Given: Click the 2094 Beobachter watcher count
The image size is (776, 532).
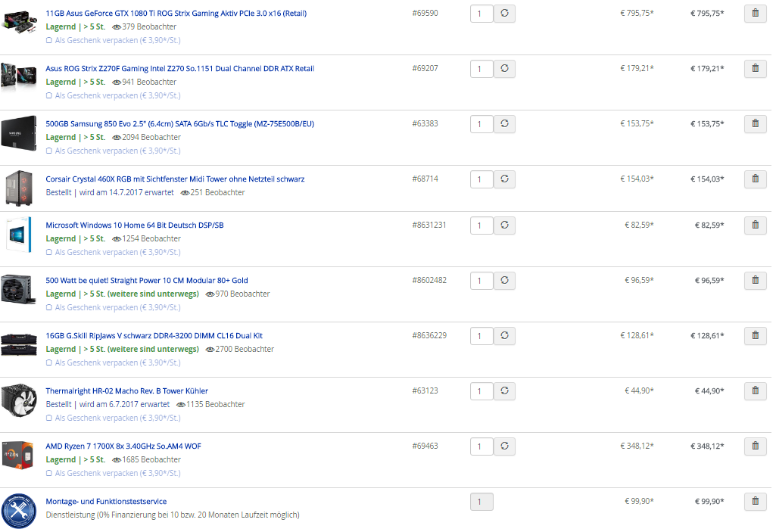Looking at the screenshot, I should coord(146,138).
